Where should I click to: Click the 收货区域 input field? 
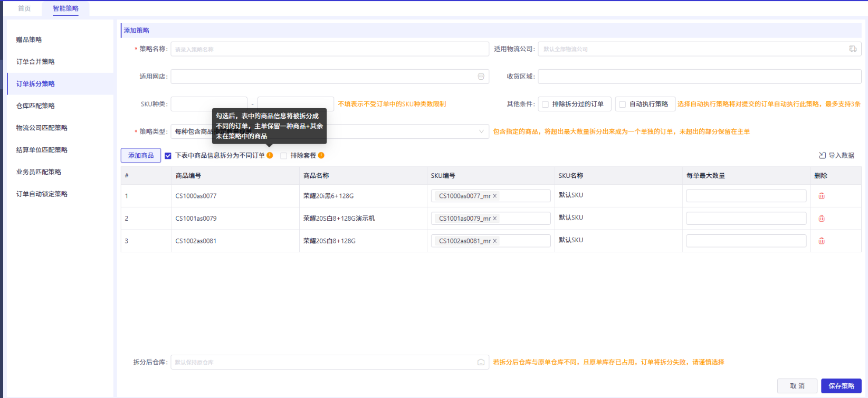click(x=700, y=77)
